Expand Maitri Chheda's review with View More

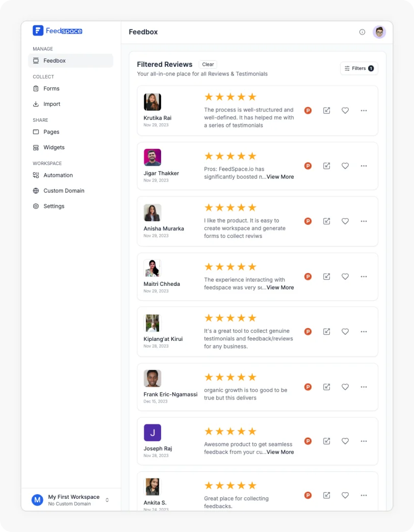[279, 287]
